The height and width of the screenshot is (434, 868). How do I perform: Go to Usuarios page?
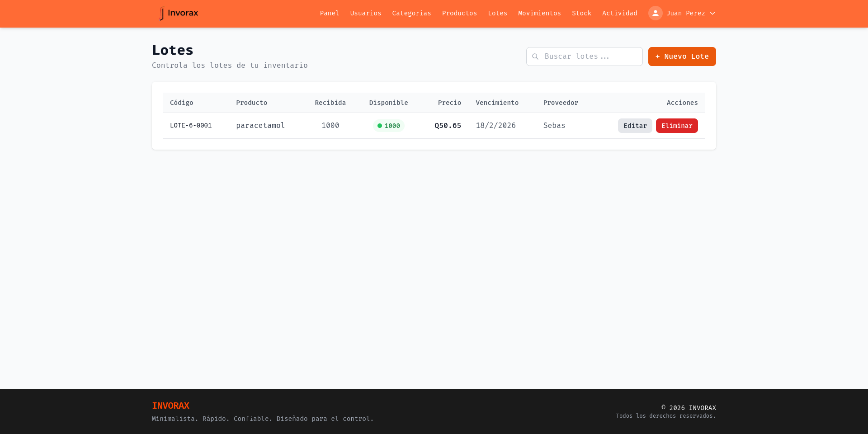point(365,13)
